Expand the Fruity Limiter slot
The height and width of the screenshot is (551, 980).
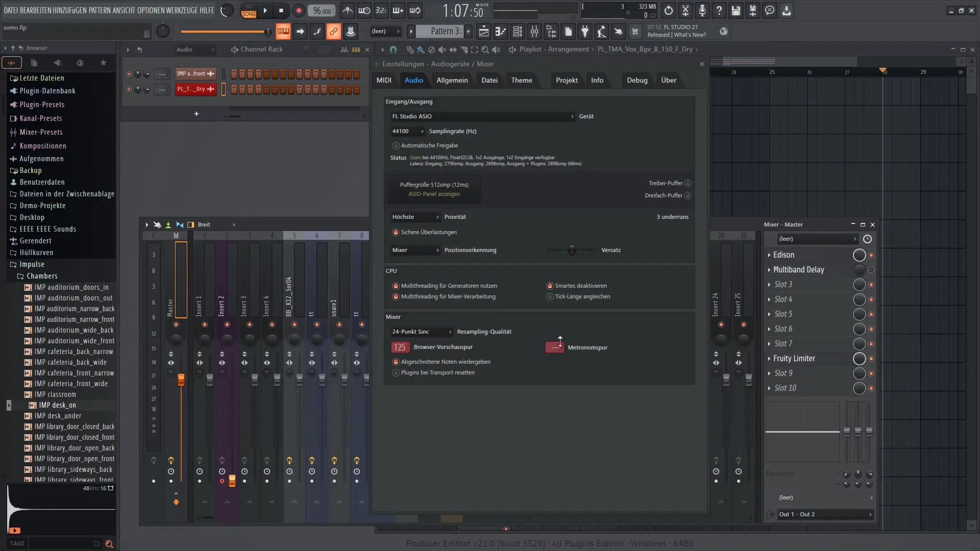pyautogui.click(x=769, y=358)
